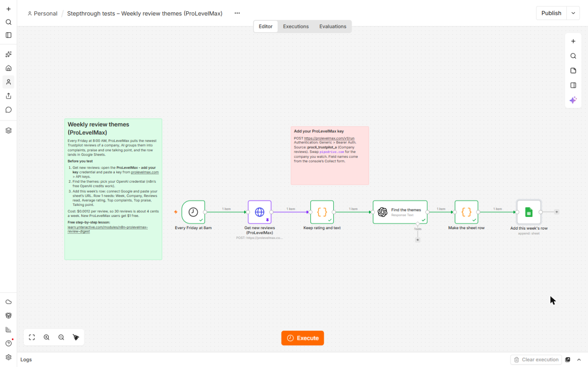
Task: Open the Publish dropdown arrow
Action: (573, 13)
